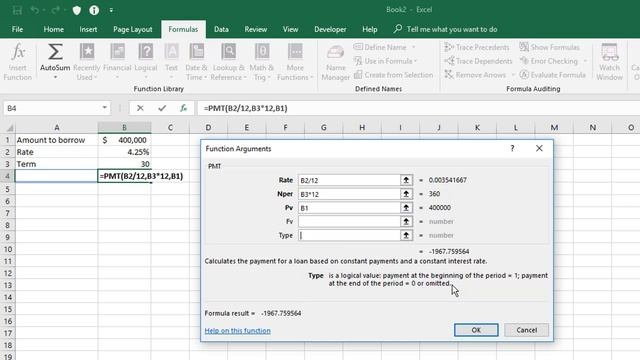Viewport: 640px width, 360px height.
Task: Collapse dialog via Fv range selector
Action: pos(406,222)
